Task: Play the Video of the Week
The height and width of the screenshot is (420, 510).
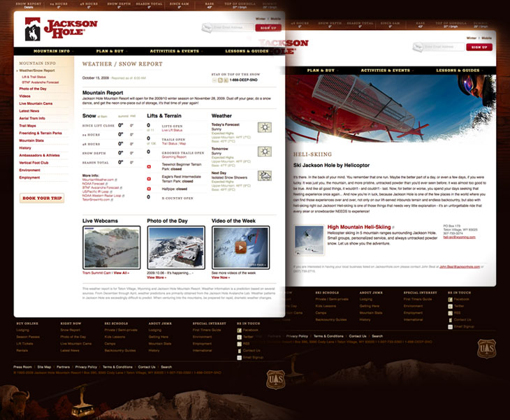Action: click(241, 247)
